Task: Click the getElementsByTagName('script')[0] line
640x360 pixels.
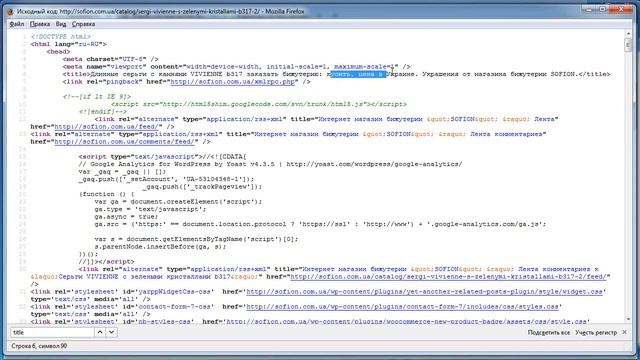Action: click(x=196, y=239)
